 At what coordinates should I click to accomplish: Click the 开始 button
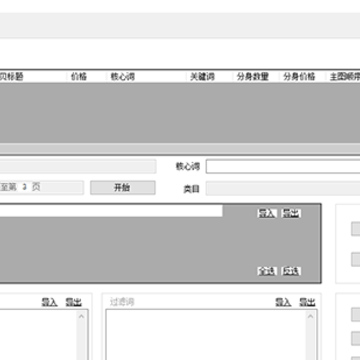pyautogui.click(x=123, y=188)
